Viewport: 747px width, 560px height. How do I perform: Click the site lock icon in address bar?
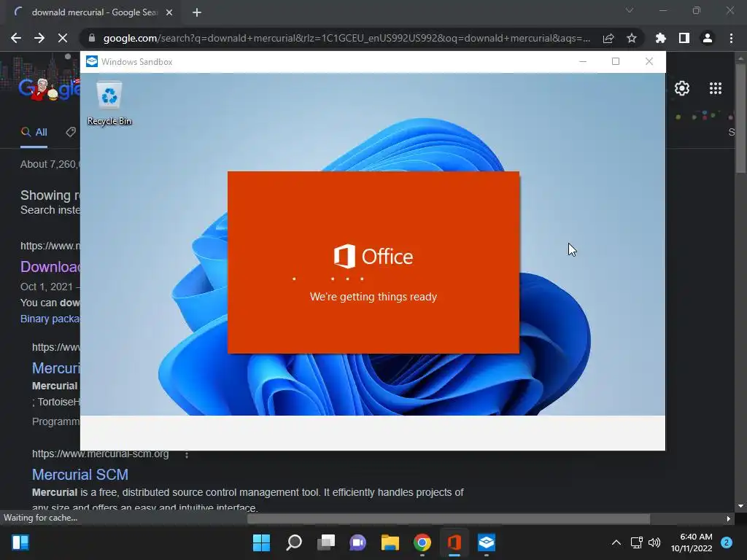(91, 38)
